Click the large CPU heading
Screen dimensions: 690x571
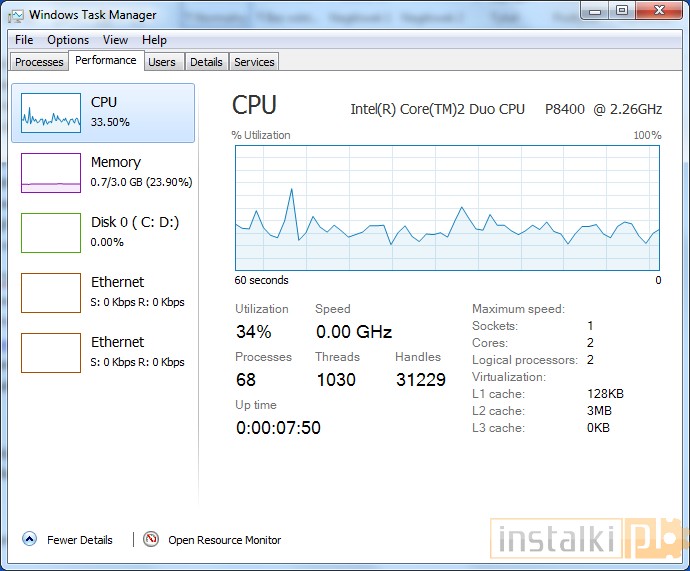[254, 106]
